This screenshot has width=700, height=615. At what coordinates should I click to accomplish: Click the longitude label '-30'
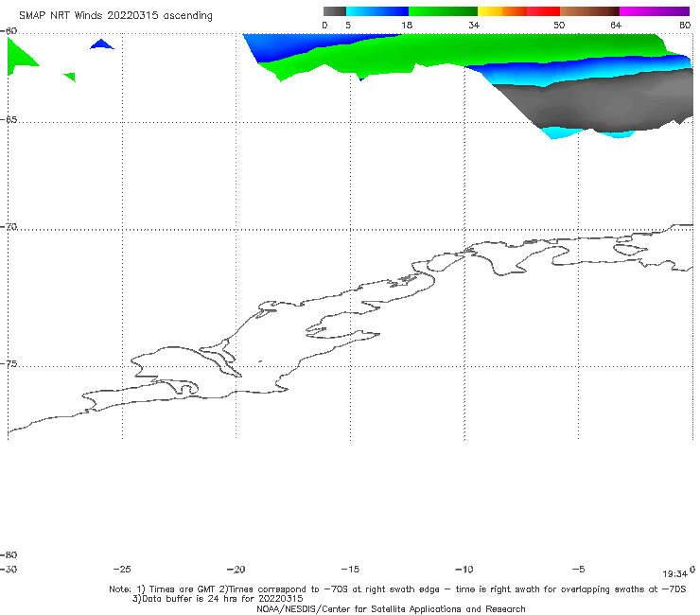[x=9, y=570]
